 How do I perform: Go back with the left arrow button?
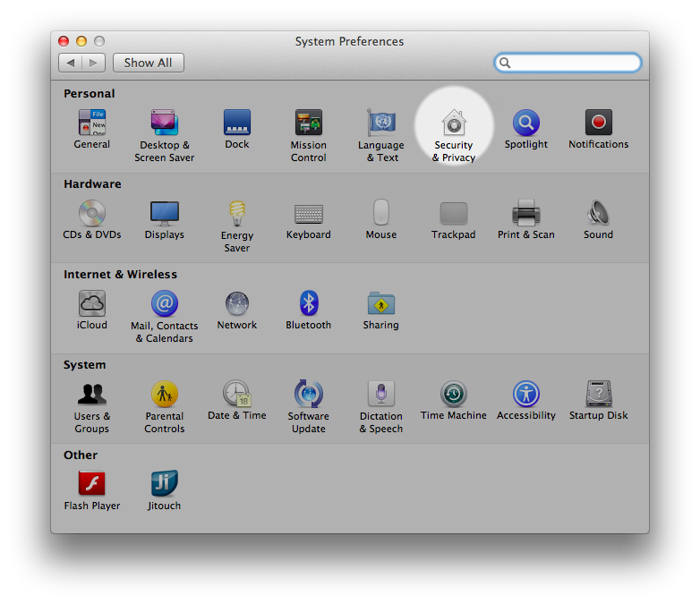point(71,63)
